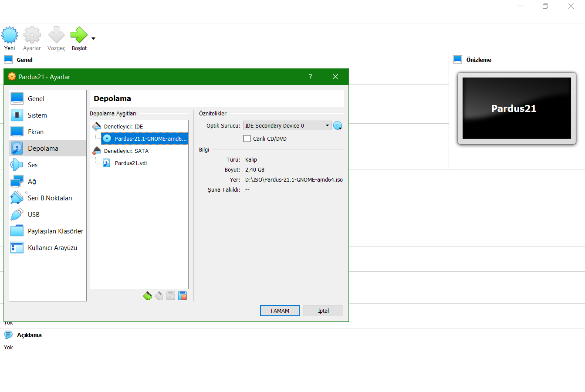Click the remove controller icon

pyautogui.click(x=159, y=296)
